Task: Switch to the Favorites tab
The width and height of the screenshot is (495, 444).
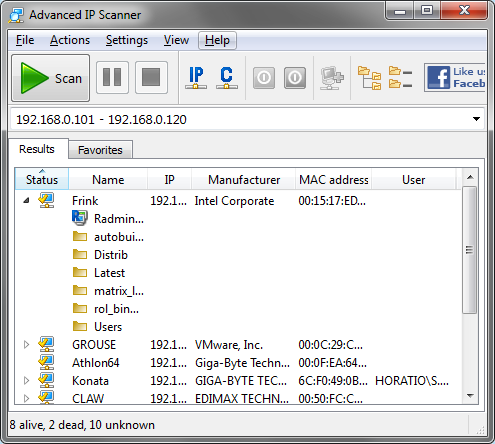Action: click(100, 150)
